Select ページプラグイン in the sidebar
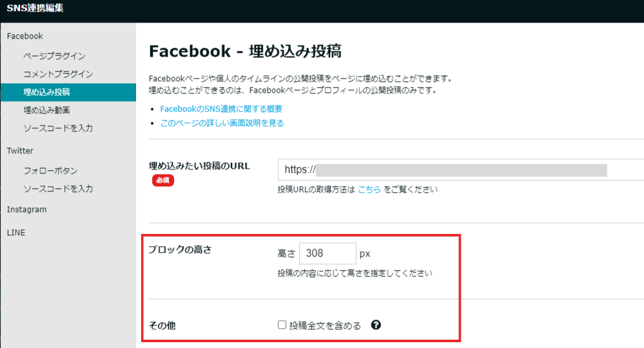Screen dimensions: 644x348 (54, 56)
